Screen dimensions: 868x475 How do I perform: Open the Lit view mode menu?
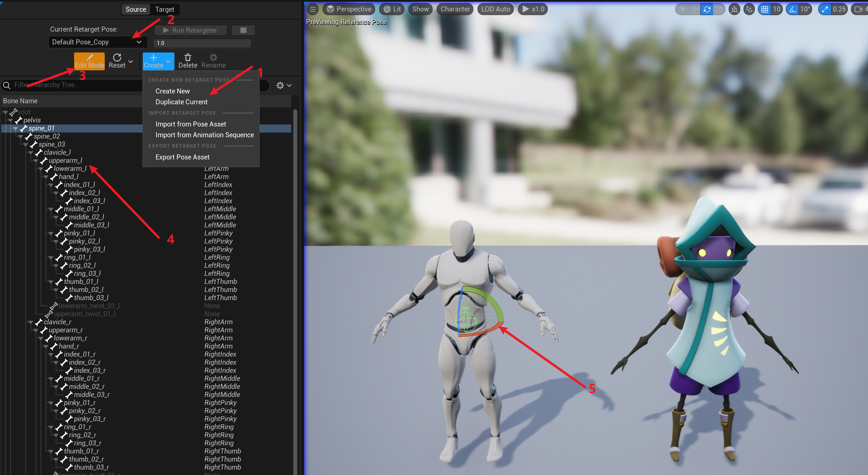tap(392, 9)
